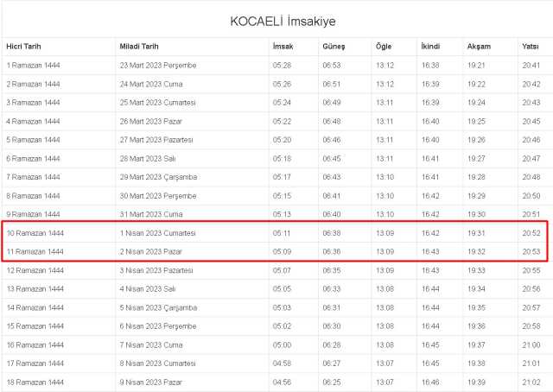Click Yatsı time 20:50
Viewport: 553px width, 392px height.
tap(531, 196)
